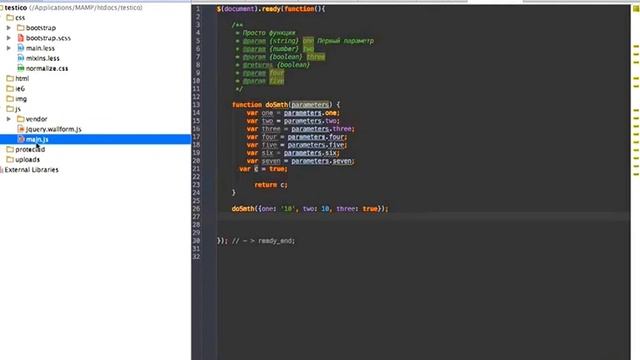Click line number 30 in the gutter

(196, 241)
